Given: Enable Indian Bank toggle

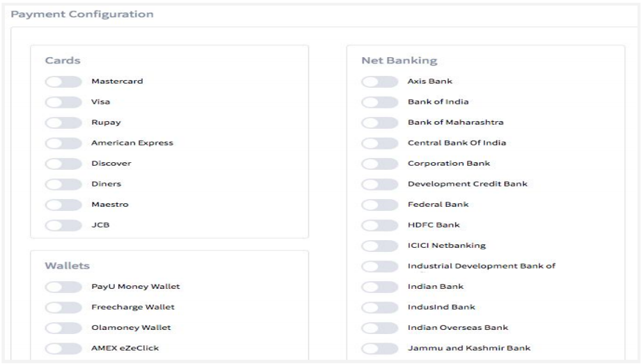Looking at the screenshot, I should pyautogui.click(x=379, y=287).
